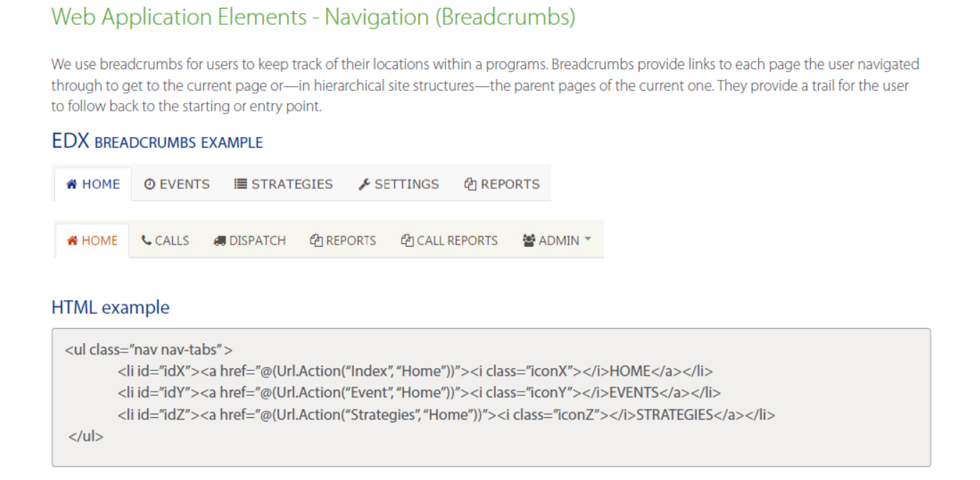
Task: Expand the caret next to ADMIN
Action: [587, 240]
